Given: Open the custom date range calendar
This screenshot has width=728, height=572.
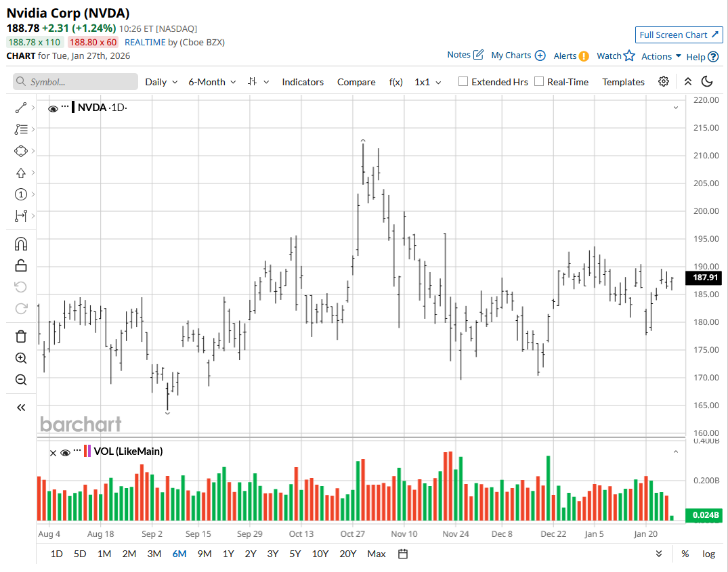Looking at the screenshot, I should (403, 554).
